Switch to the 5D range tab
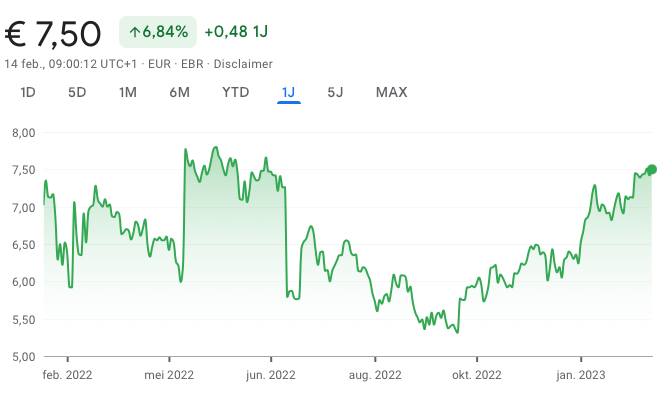Image resolution: width=669 pixels, height=394 pixels. [77, 92]
